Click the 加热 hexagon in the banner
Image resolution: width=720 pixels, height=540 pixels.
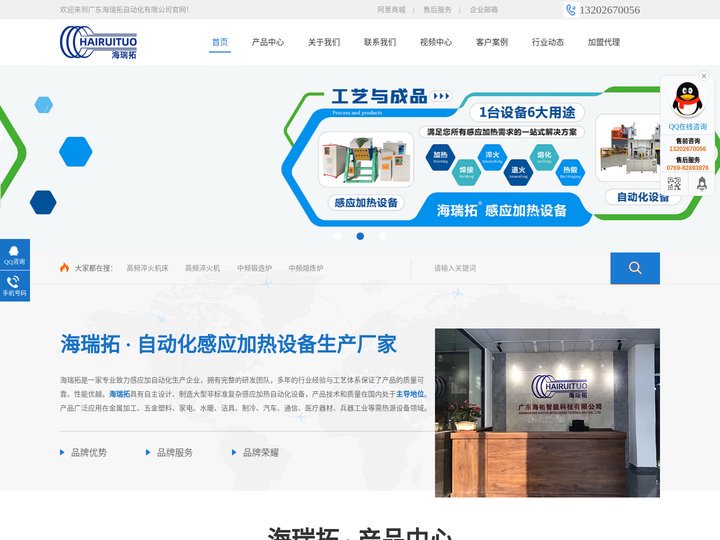(440, 157)
